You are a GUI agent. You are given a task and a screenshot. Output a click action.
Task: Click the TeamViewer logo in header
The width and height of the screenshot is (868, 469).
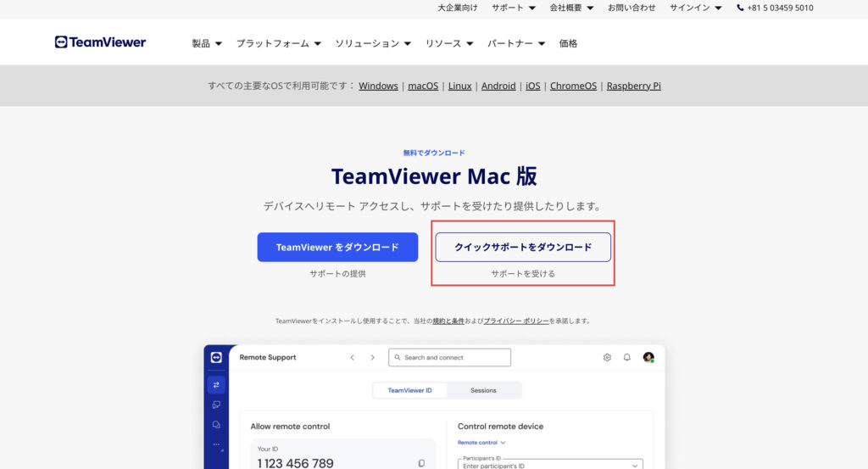(100, 42)
